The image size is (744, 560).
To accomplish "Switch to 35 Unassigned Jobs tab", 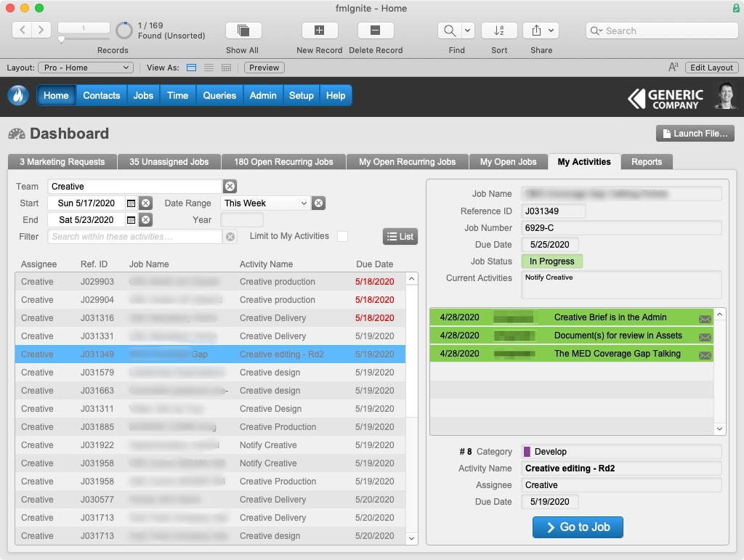I will pyautogui.click(x=169, y=162).
